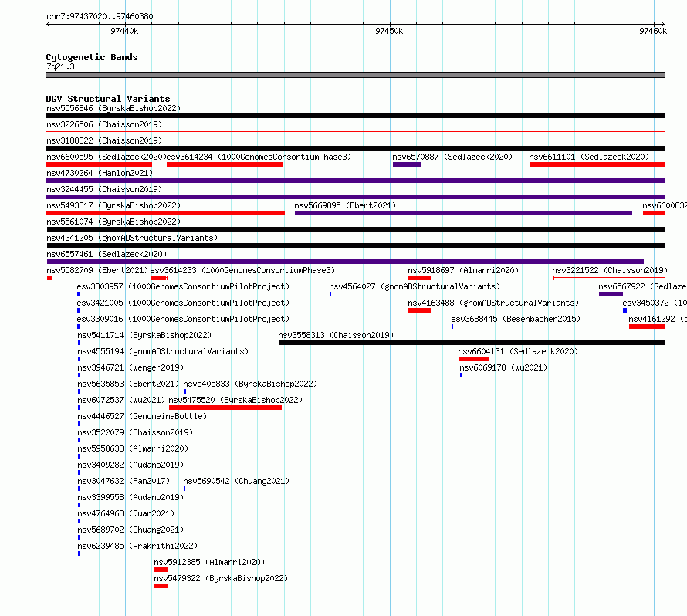
Task: Click the red bar under nsv6604131 (Sedlazeck2020)
Action: point(474,359)
